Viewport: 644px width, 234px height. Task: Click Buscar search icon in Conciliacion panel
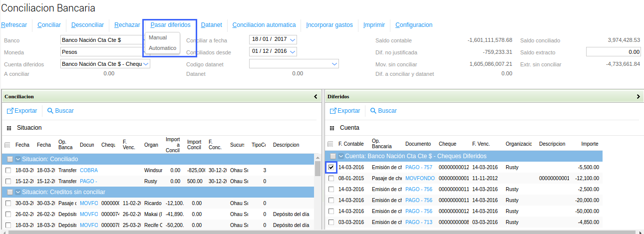pyautogui.click(x=50, y=111)
